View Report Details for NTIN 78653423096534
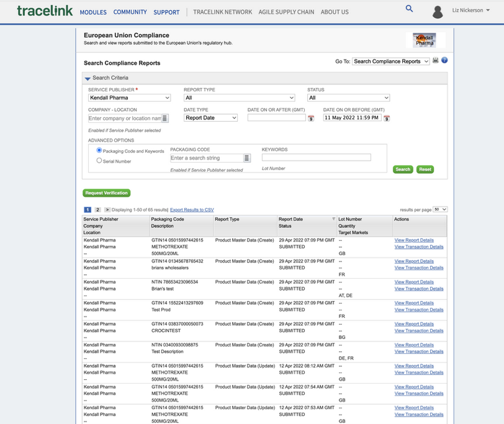Screen dimensions: 504x424 414,282
